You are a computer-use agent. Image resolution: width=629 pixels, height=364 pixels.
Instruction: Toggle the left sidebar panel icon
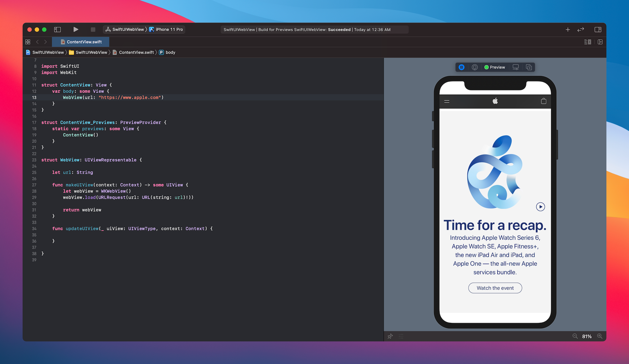57,29
